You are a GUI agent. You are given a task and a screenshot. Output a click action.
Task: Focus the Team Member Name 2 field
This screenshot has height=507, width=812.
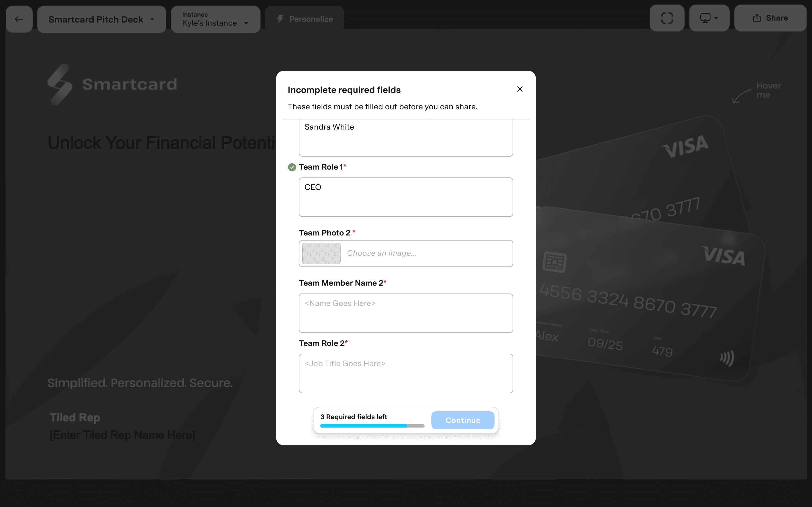tap(406, 313)
